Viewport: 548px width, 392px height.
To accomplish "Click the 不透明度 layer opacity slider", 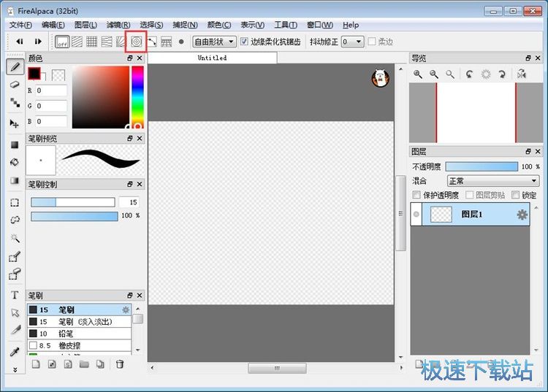I will [479, 166].
